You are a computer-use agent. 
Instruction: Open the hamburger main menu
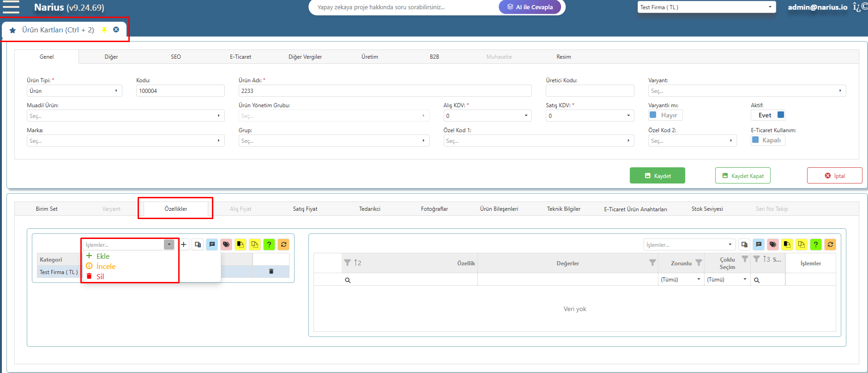11,7
